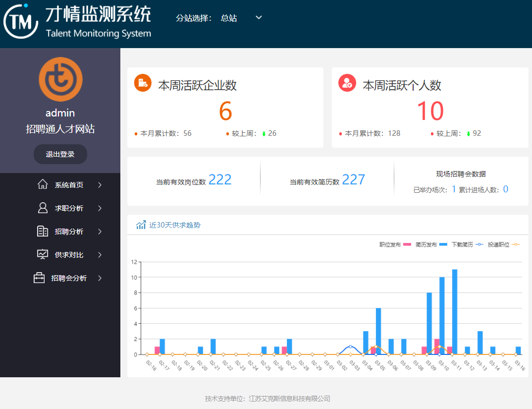Click the presentation chart icon for 供求对比

(43, 254)
